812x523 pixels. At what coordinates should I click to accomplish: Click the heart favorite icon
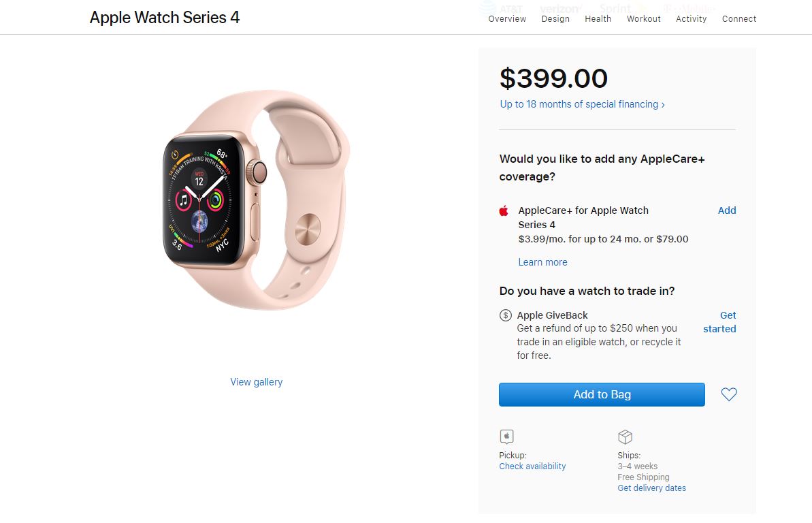pyautogui.click(x=729, y=394)
